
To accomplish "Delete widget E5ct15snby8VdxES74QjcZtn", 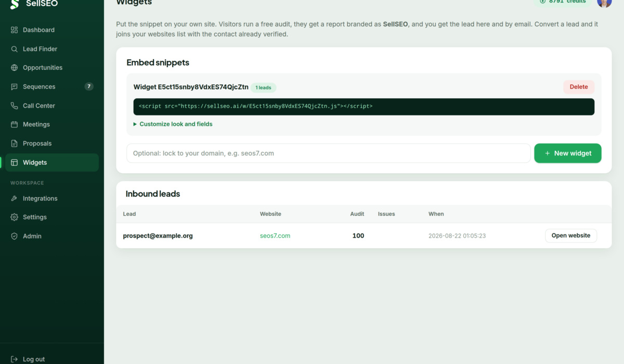I will (x=579, y=87).
